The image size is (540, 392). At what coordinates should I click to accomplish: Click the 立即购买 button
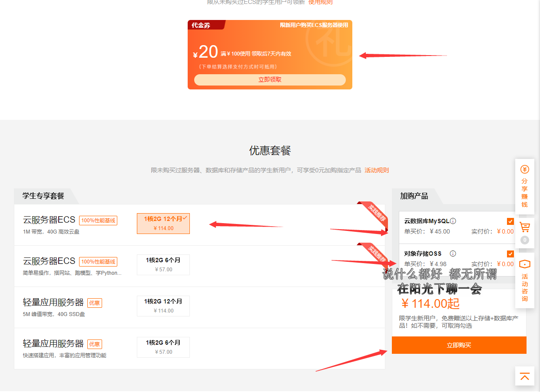tap(459, 345)
